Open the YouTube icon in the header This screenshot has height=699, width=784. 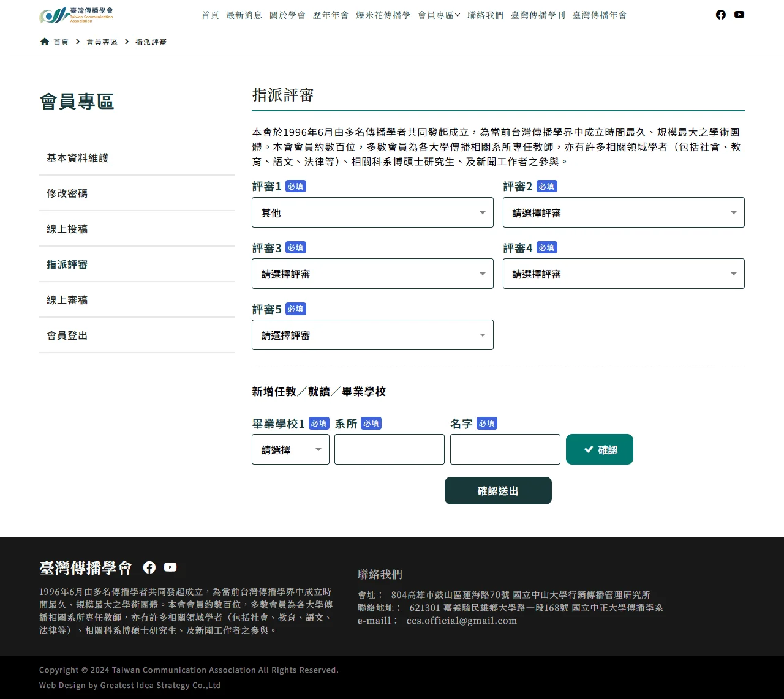pos(739,14)
